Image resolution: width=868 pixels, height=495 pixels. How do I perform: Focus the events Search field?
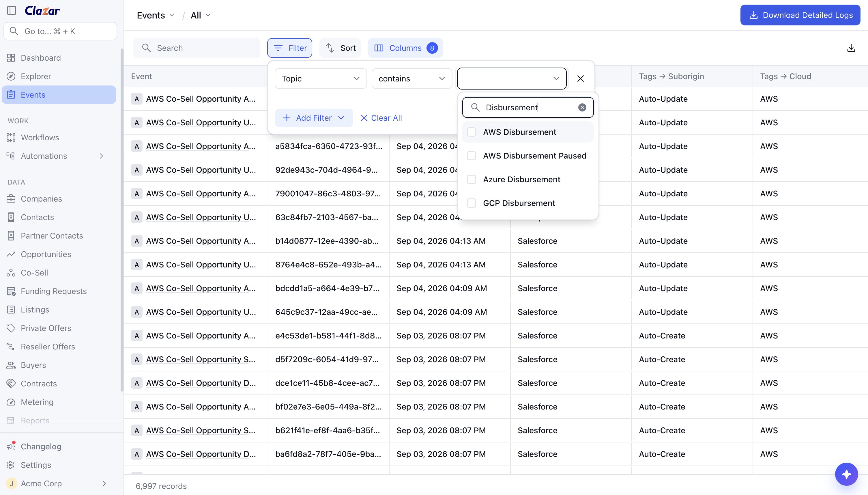[197, 48]
